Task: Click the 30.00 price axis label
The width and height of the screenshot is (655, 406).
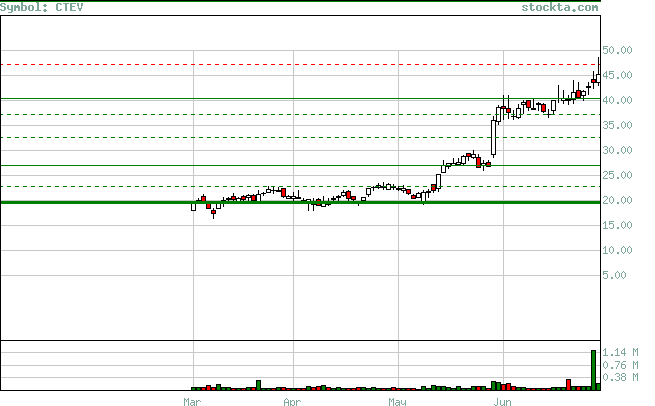Action: [x=617, y=150]
